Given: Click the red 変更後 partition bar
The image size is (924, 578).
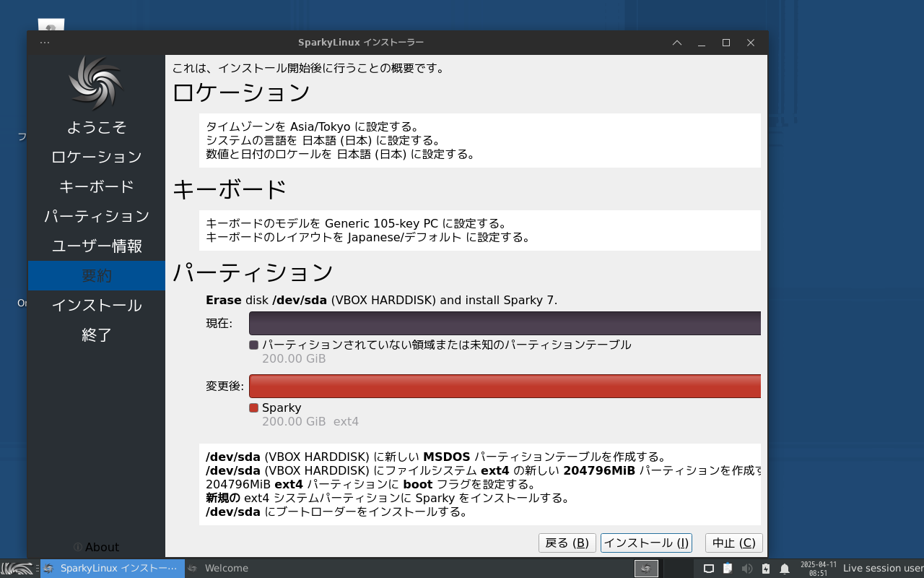Looking at the screenshot, I should [505, 386].
